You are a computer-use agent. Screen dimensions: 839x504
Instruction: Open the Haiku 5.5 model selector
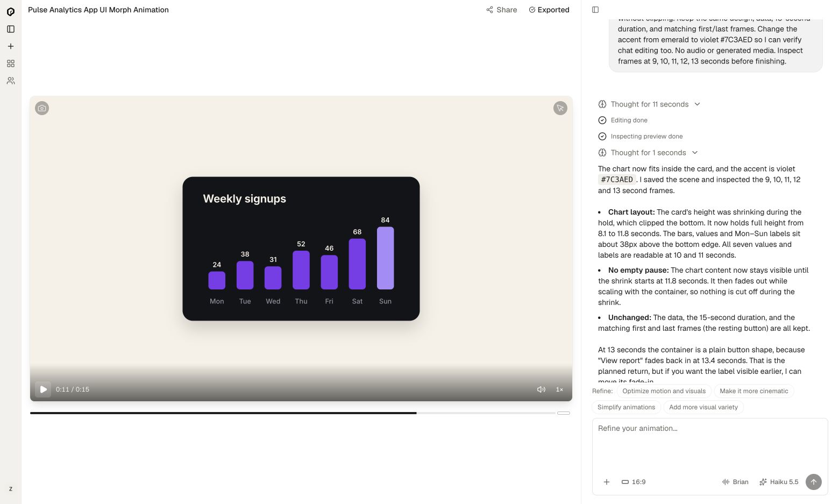779,482
